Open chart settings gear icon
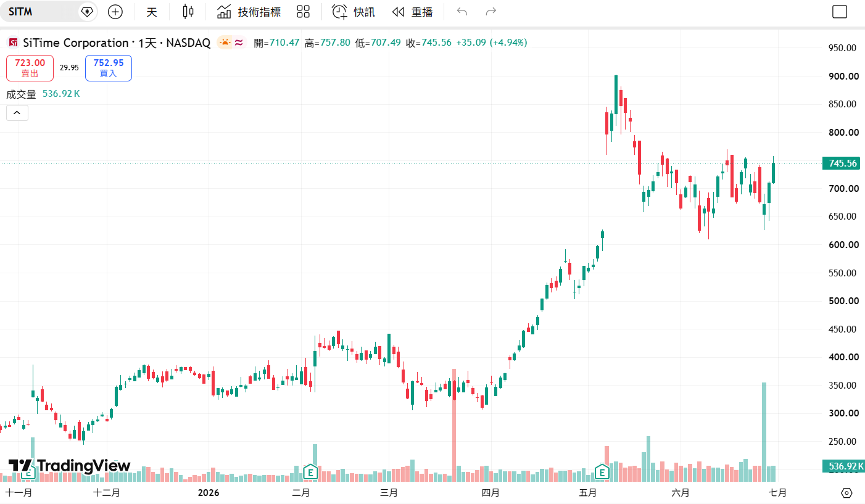 [846, 493]
